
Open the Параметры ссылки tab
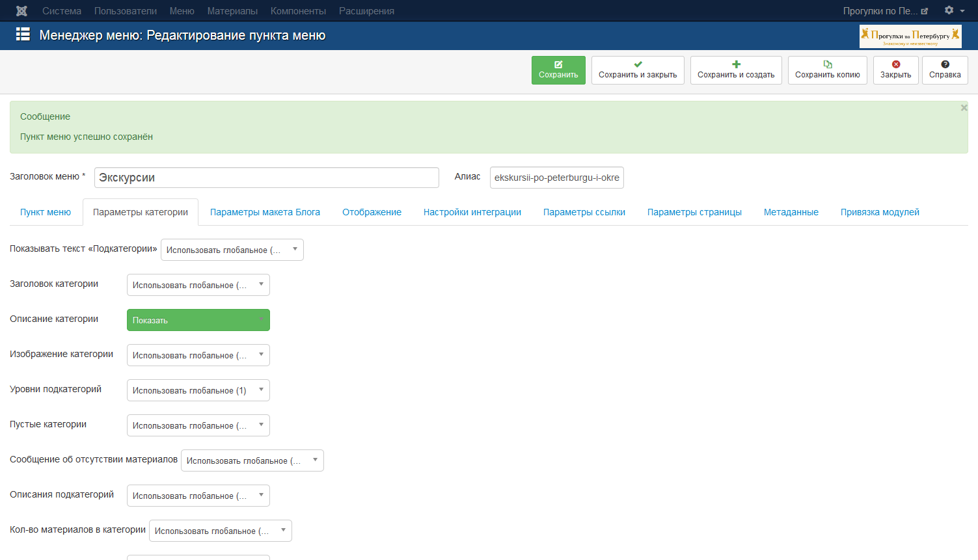coord(584,212)
